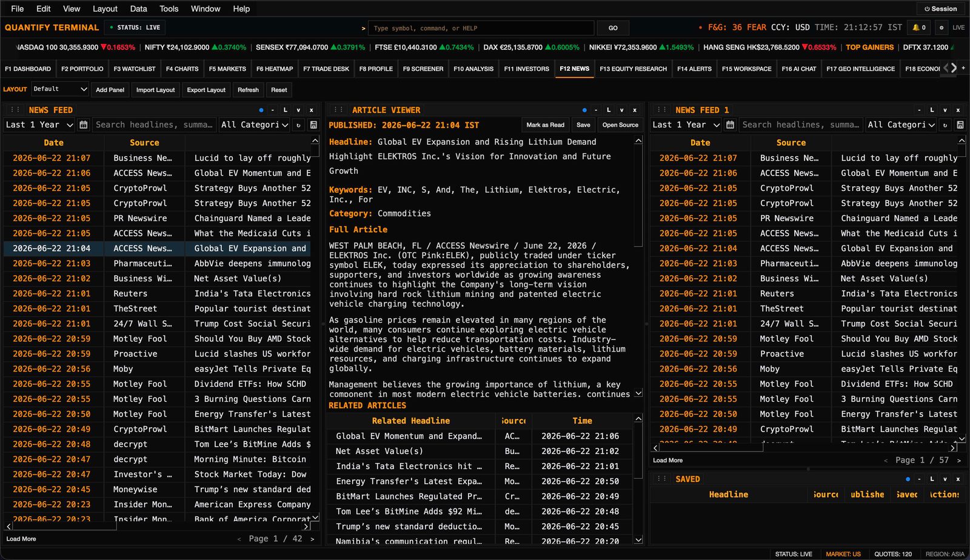
Task: Click Export Layout button
Action: 206,90
